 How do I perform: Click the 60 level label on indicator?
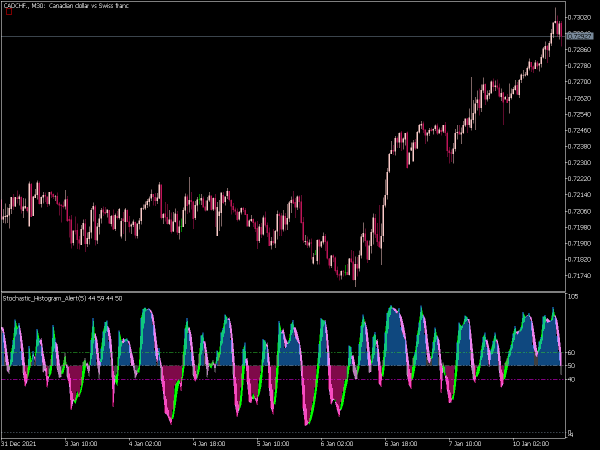[x=571, y=353]
